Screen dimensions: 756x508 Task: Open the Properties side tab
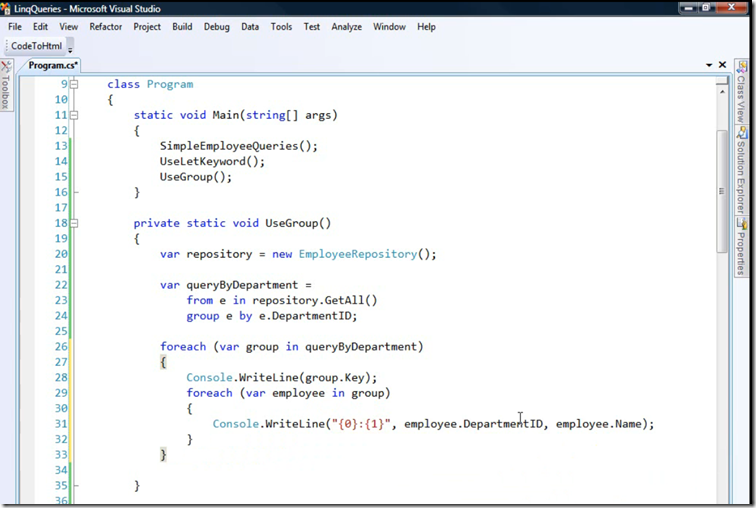tap(741, 247)
